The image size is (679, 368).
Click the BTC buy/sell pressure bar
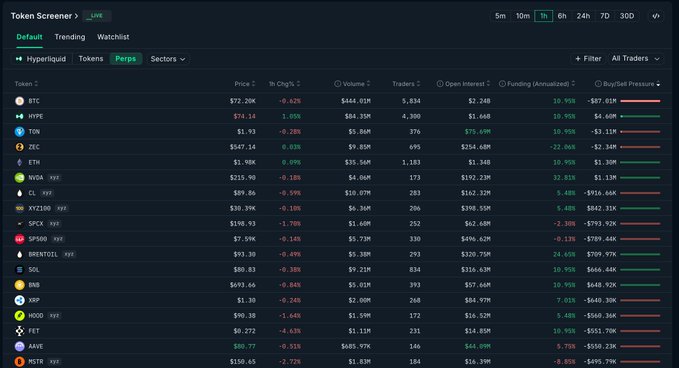click(640, 101)
